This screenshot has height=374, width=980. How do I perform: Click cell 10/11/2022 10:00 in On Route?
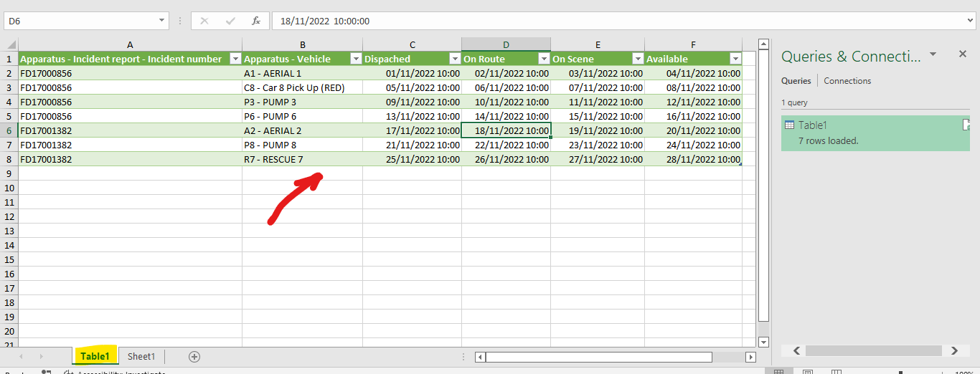tap(507, 102)
